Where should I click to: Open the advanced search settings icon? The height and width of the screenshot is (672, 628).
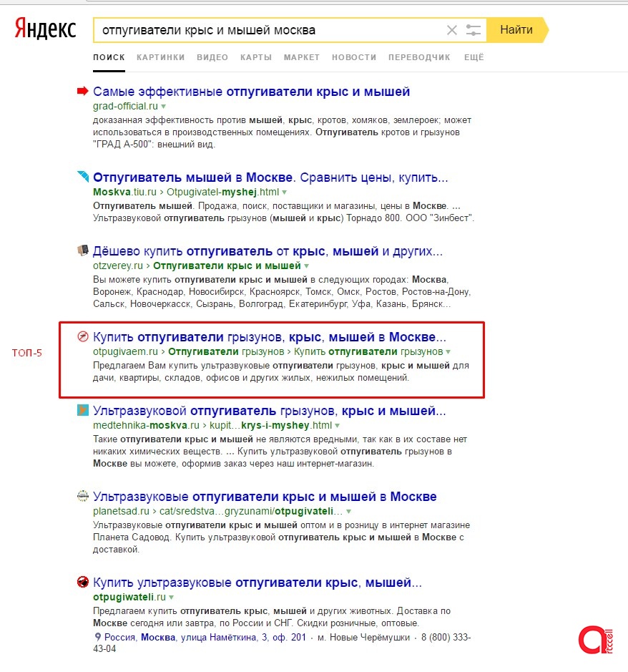[474, 30]
